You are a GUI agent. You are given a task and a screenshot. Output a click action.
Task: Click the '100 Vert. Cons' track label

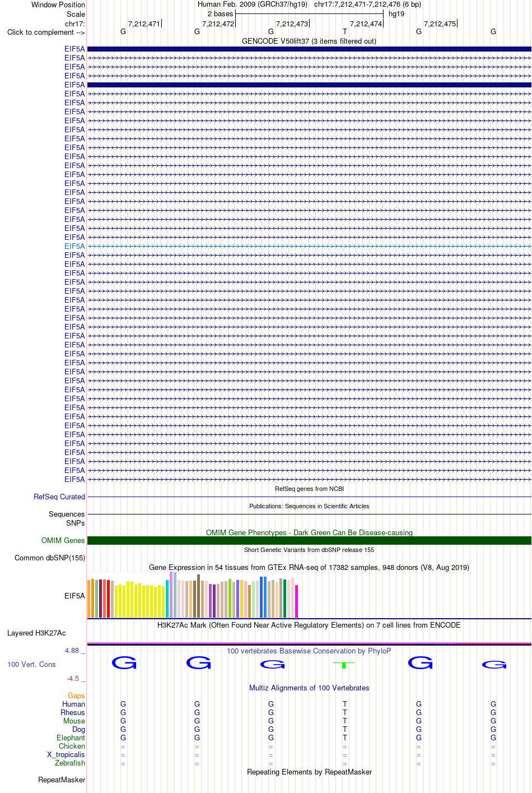click(31, 664)
